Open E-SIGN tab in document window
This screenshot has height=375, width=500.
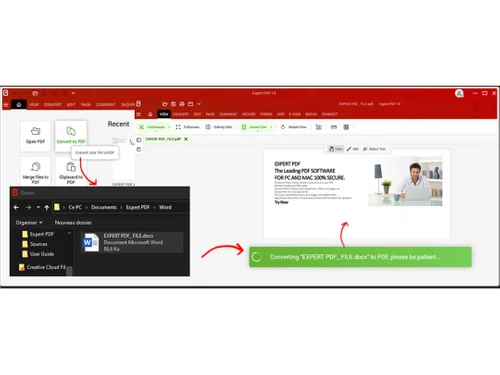[x=295, y=114]
